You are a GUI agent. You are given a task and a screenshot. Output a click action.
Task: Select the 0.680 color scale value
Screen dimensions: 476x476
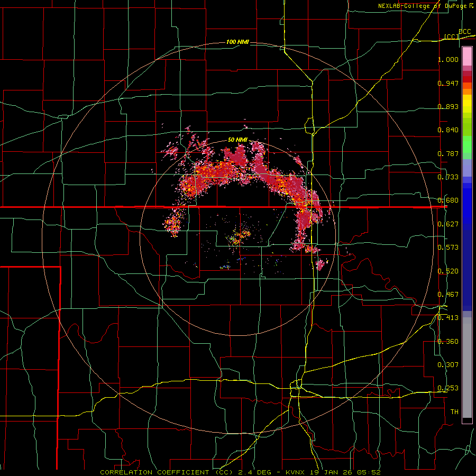448,200
